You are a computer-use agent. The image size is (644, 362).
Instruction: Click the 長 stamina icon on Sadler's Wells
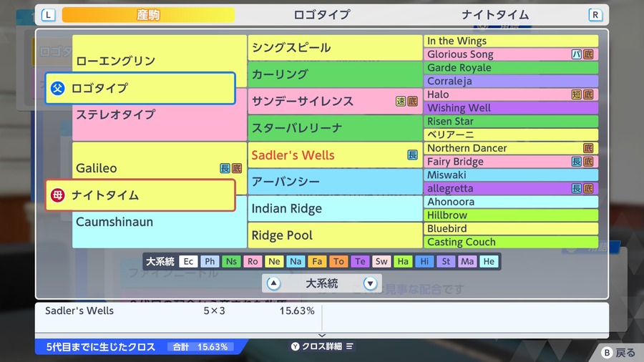[x=412, y=155]
